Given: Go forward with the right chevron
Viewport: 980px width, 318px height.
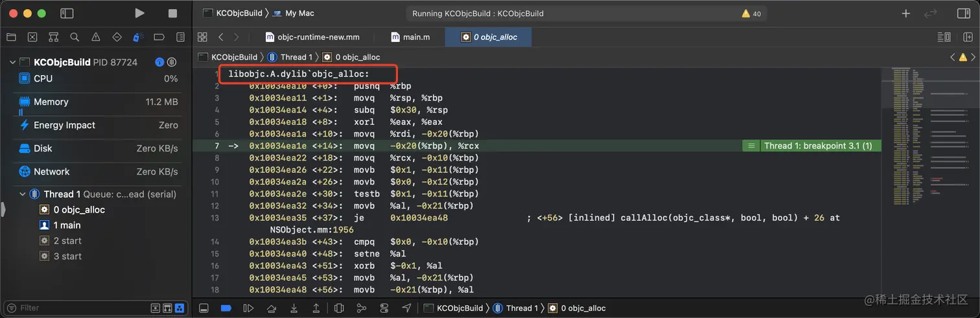Looking at the screenshot, I should tap(236, 37).
